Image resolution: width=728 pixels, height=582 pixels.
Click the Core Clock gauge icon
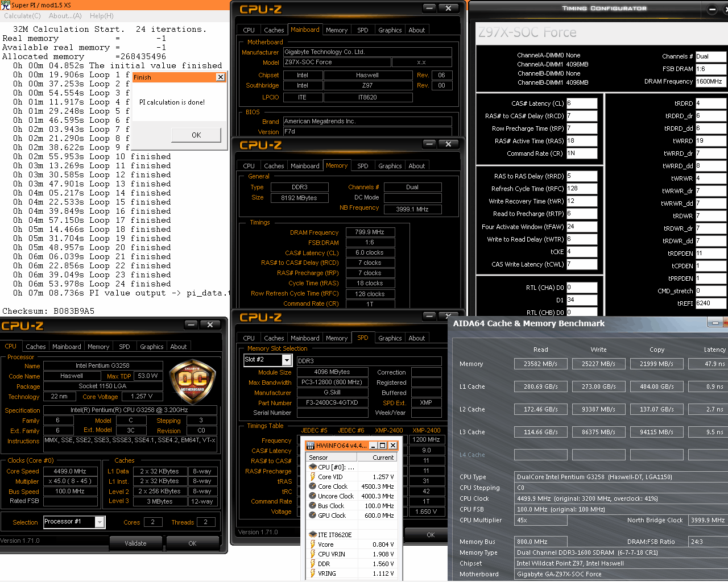tap(312, 487)
